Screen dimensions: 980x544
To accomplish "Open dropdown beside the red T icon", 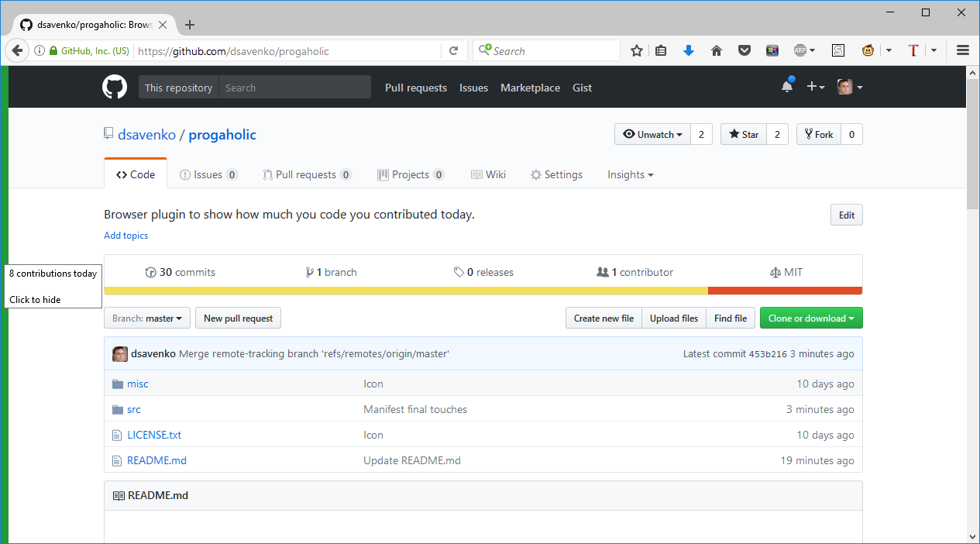I will pyautogui.click(x=934, y=51).
